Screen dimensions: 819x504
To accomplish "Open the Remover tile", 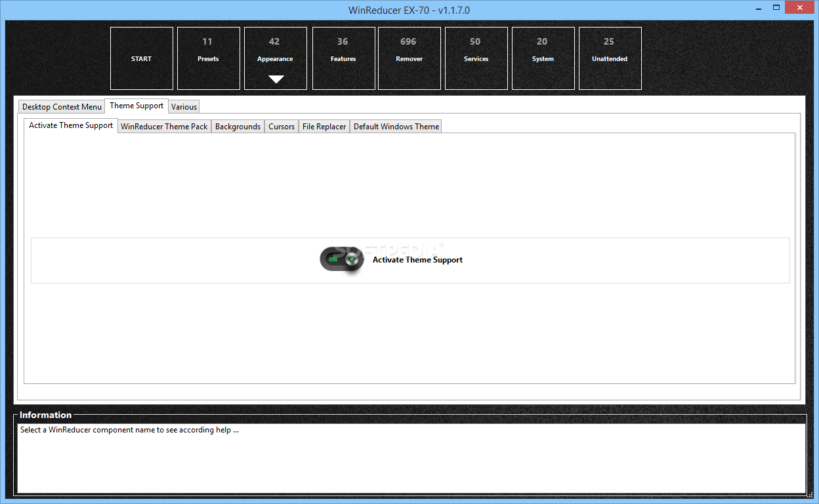I will tap(409, 58).
